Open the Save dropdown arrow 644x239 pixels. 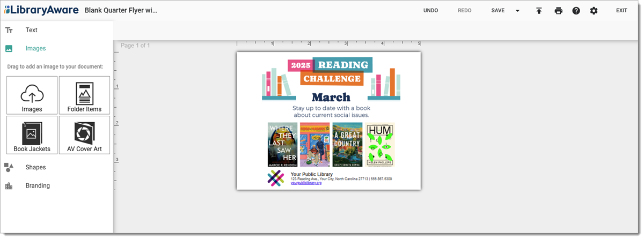517,11
